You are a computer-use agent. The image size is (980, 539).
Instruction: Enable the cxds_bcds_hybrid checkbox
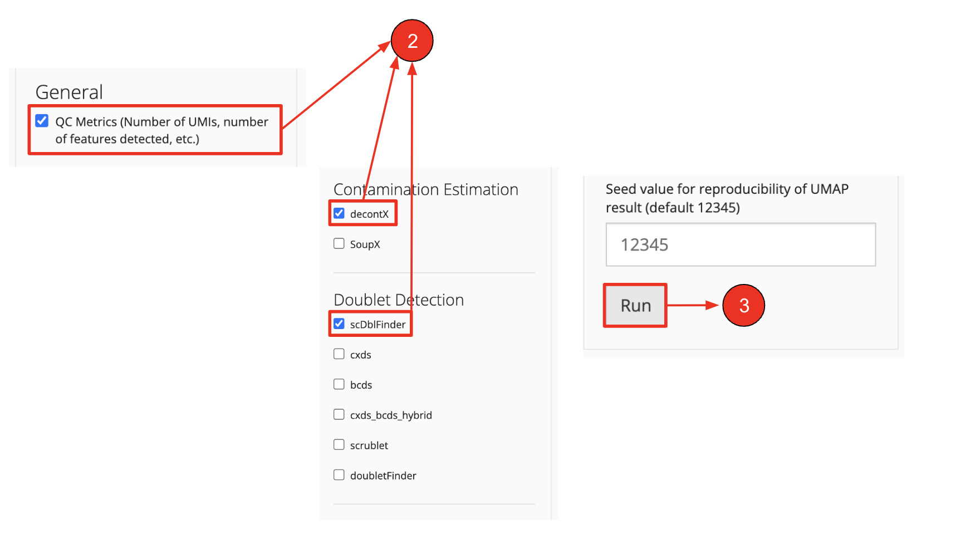point(339,414)
